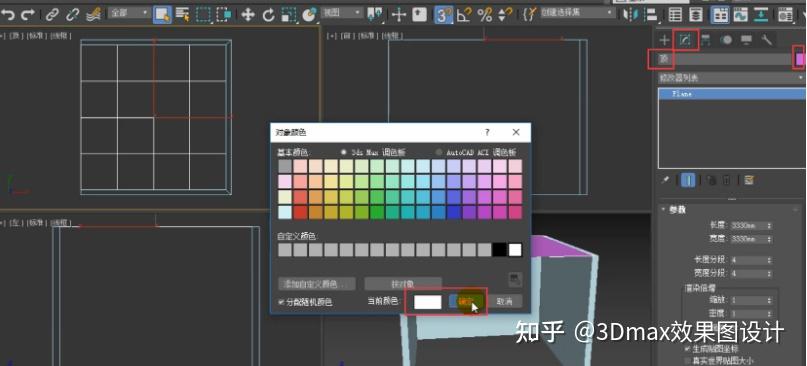Toggle the Show End Result icon
The image size is (807, 366).
(x=688, y=180)
